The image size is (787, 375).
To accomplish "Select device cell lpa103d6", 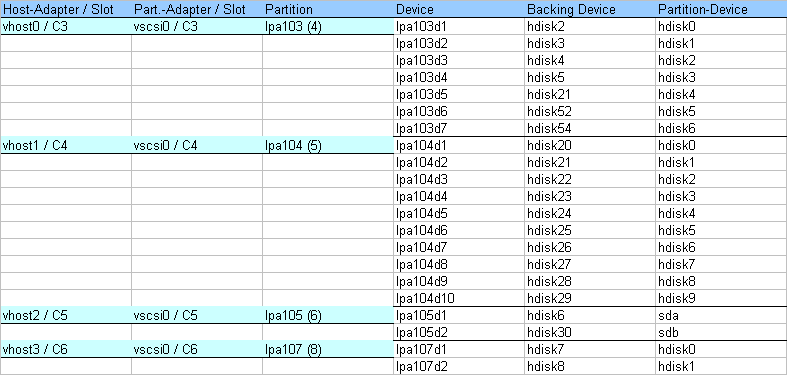I will 459,111.
